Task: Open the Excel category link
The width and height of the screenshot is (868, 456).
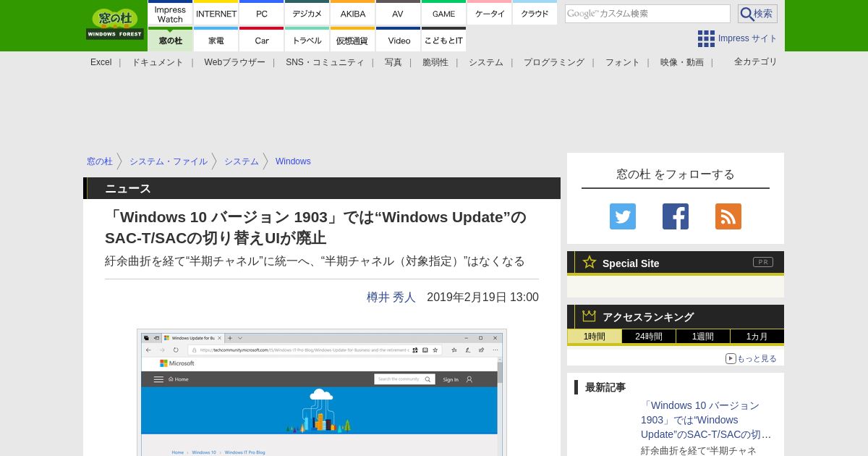Action: tap(101, 62)
